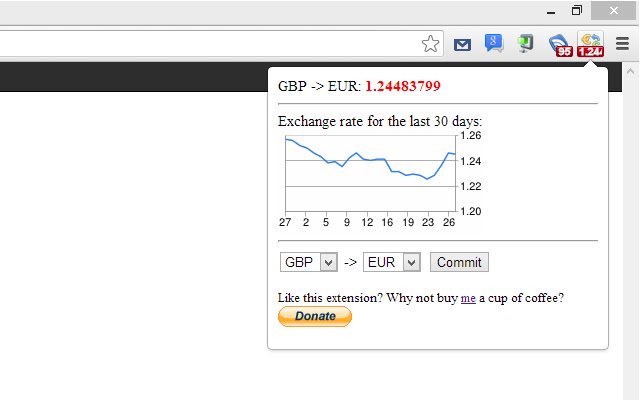Click the rate value 1.24483799

coord(403,86)
